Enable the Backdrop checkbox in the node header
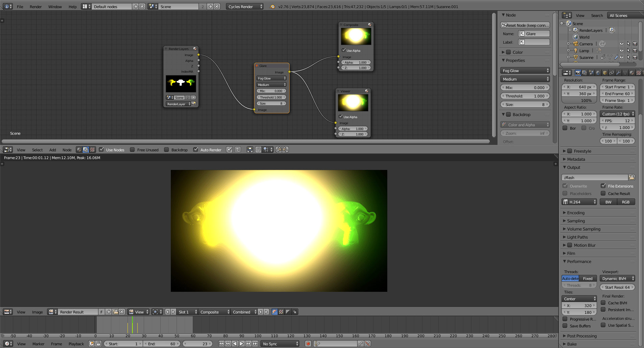The width and height of the screenshot is (644, 348). tap(166, 150)
